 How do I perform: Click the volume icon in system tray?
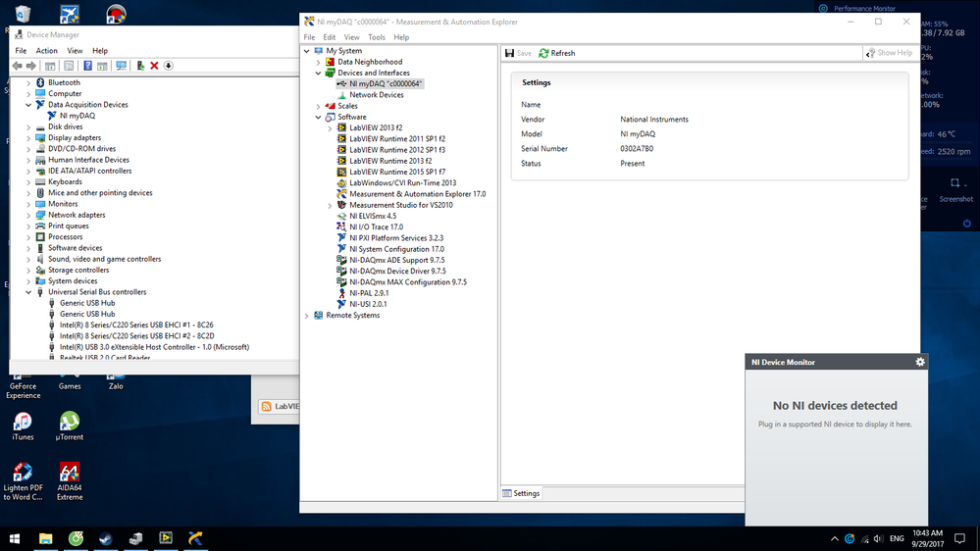pyautogui.click(x=879, y=538)
